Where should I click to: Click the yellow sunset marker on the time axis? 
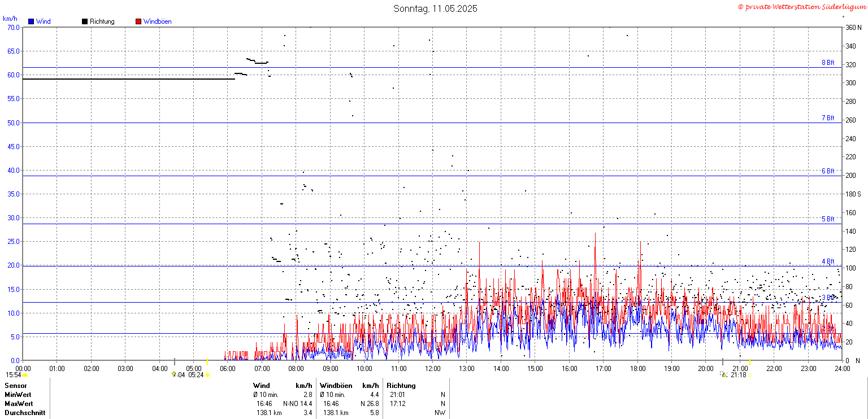(x=750, y=361)
